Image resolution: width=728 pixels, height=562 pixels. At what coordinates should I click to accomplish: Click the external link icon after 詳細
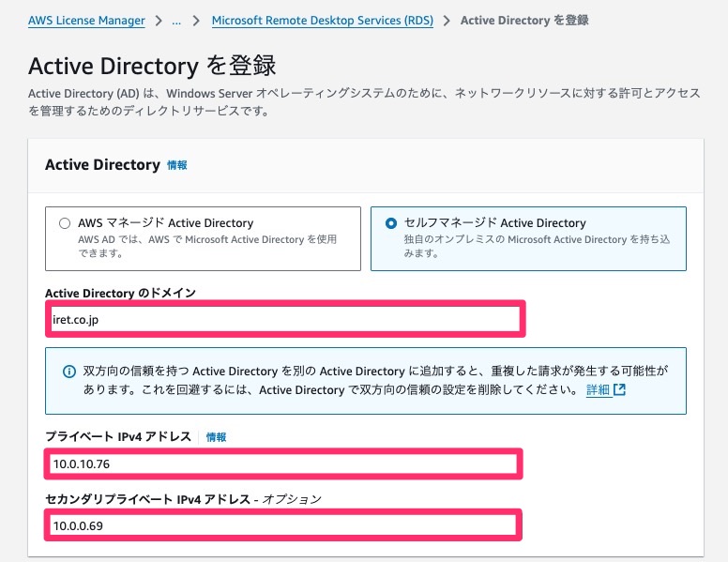619,389
